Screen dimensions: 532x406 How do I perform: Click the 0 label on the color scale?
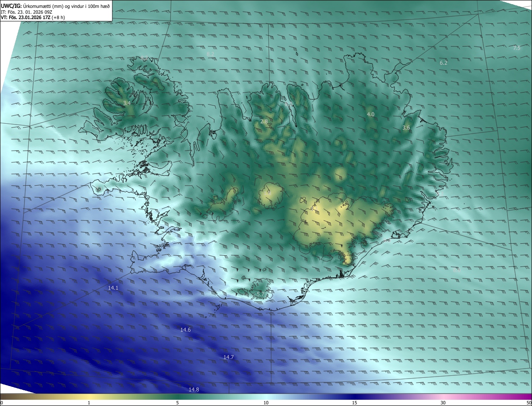tap(2, 403)
